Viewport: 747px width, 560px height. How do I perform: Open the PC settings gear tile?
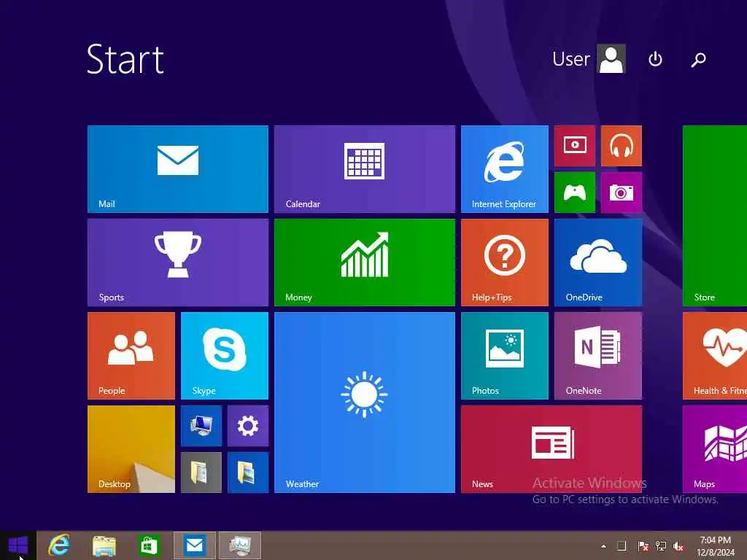click(248, 426)
